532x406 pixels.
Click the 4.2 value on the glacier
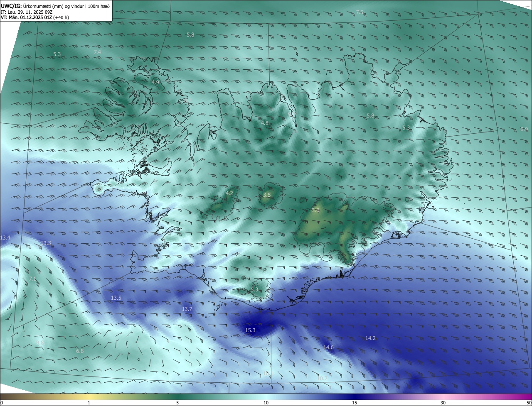tap(229, 193)
